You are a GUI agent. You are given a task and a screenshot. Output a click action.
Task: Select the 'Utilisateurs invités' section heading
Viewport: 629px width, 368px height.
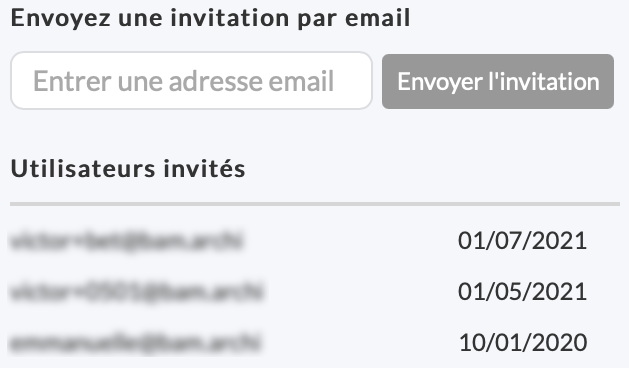pyautogui.click(x=128, y=168)
